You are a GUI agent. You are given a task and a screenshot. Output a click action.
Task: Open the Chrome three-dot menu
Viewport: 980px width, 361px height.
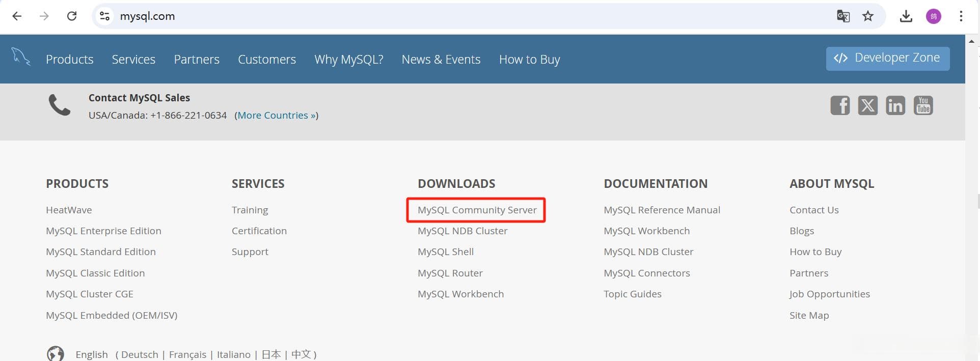[961, 16]
